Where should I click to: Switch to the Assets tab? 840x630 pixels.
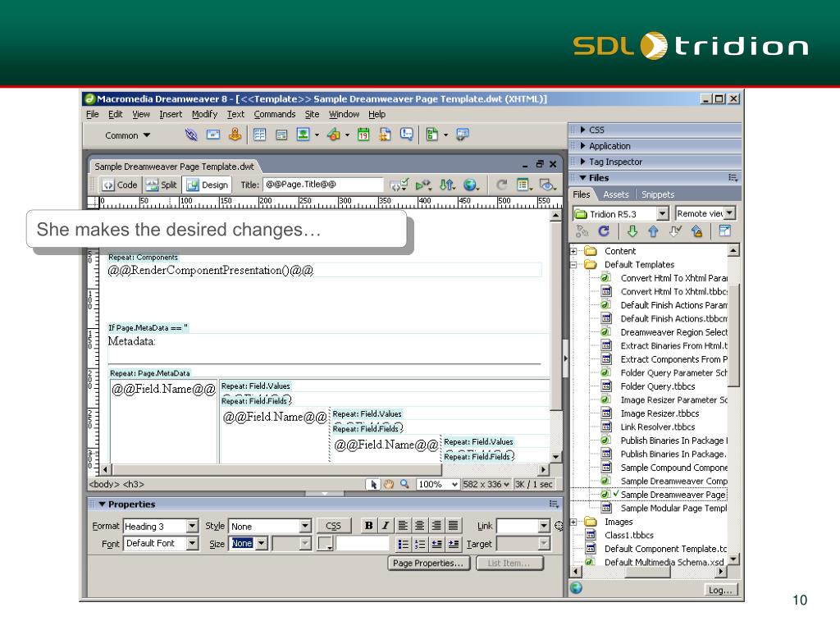pyautogui.click(x=615, y=195)
